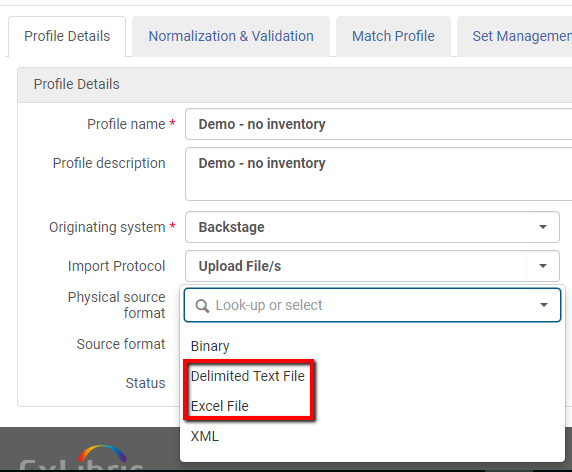The image size is (572, 472).
Task: Click into the Profile name field
Action: pyautogui.click(x=379, y=124)
